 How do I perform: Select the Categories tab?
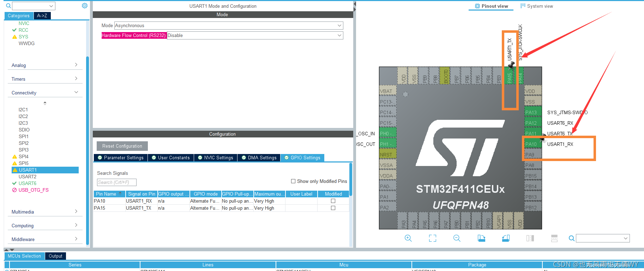point(19,16)
